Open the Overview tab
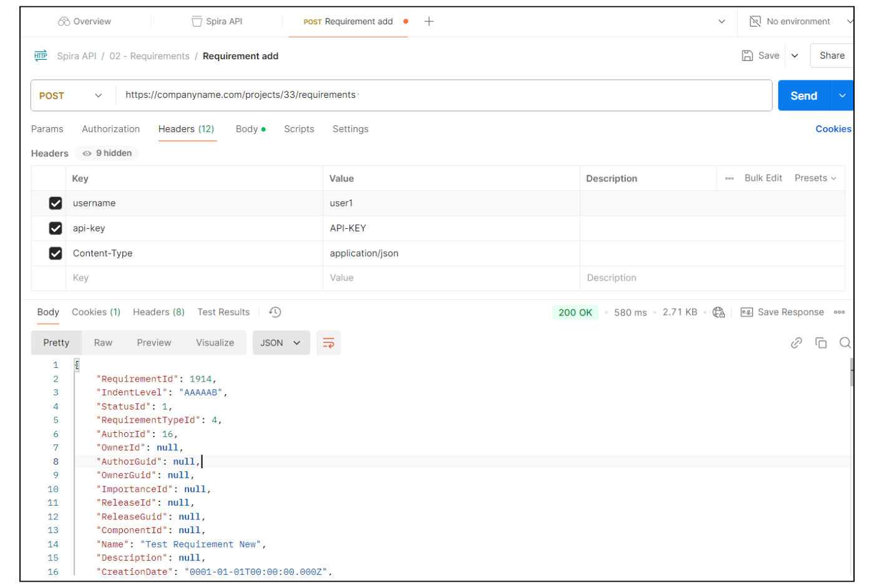Screen dimensions: 874x588 click(x=84, y=21)
